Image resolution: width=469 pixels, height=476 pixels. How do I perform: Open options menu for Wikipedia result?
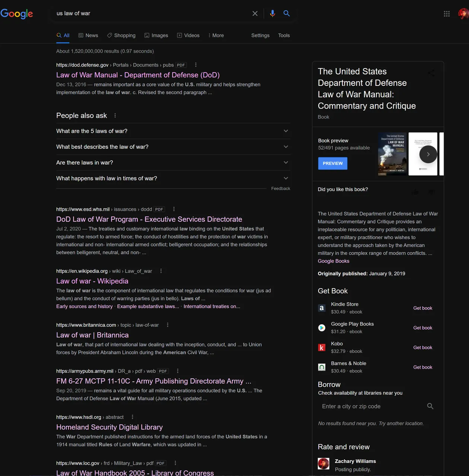click(x=161, y=271)
